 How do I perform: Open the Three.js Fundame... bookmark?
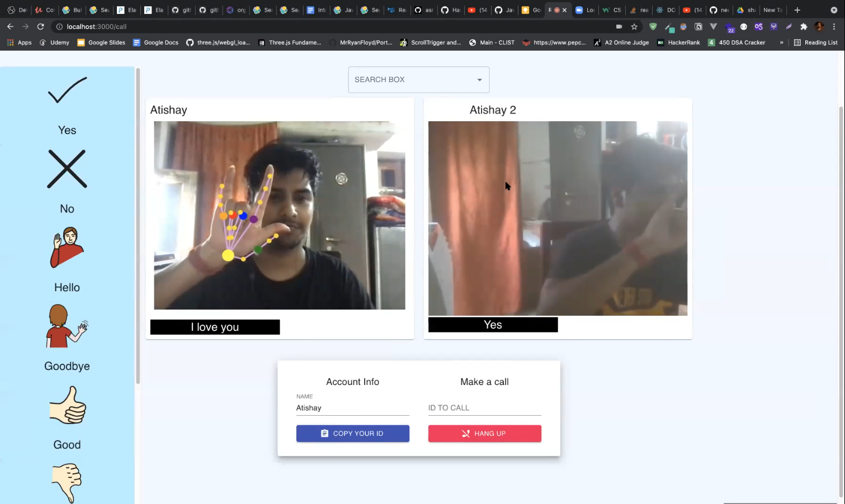click(x=290, y=42)
